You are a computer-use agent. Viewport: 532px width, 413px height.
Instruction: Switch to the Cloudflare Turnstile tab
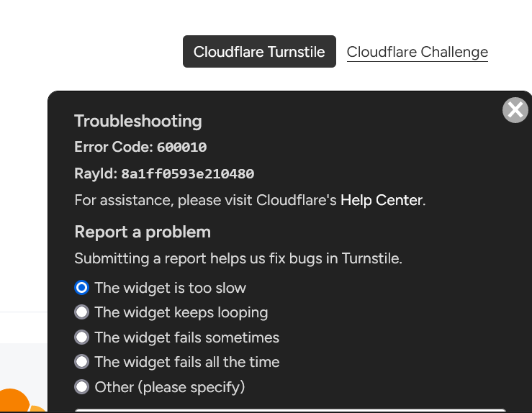(x=259, y=52)
